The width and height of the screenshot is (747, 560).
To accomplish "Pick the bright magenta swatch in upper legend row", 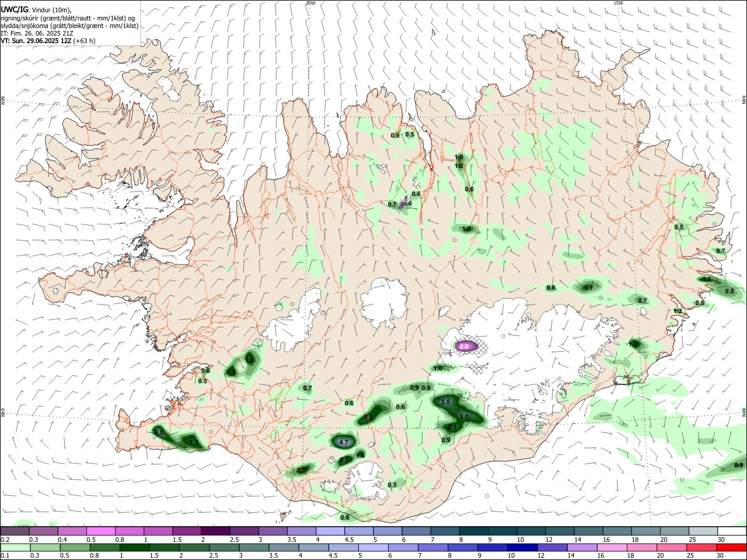I will pyautogui.click(x=100, y=531).
